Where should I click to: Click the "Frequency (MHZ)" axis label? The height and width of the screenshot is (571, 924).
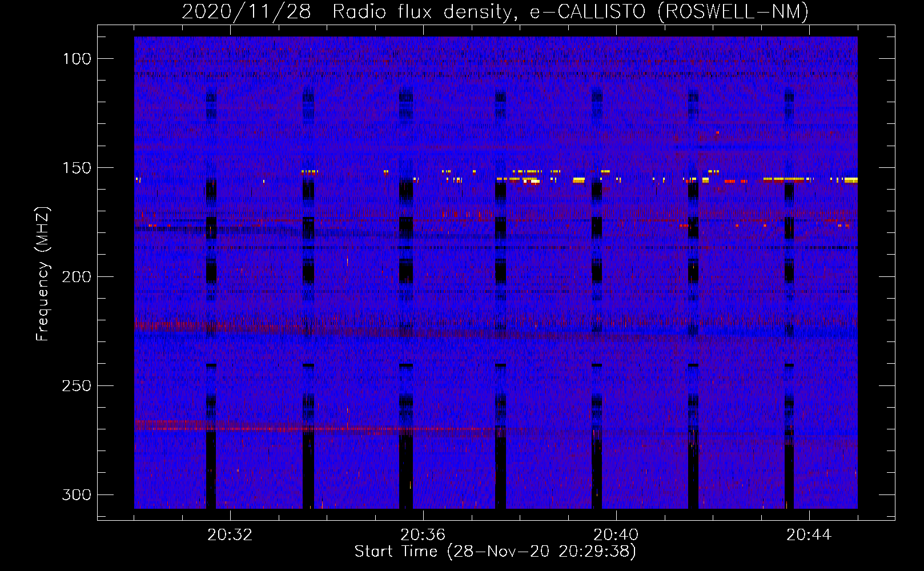point(43,274)
